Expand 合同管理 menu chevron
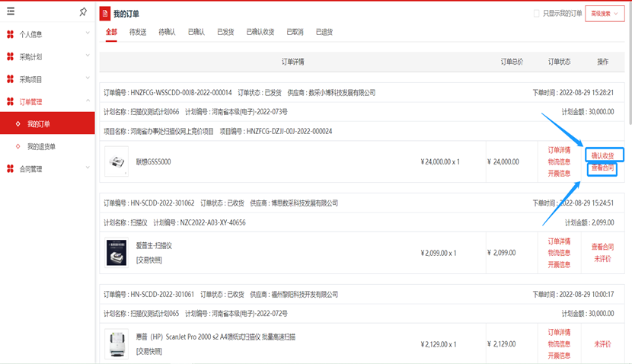The image size is (632, 364). [88, 168]
